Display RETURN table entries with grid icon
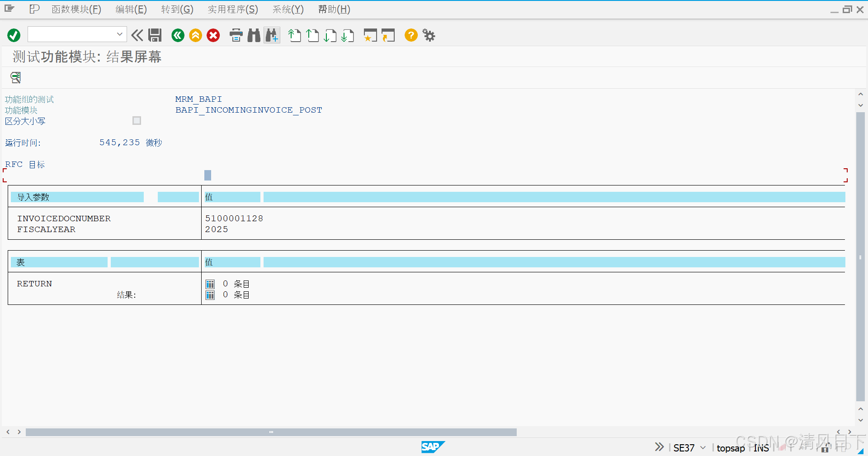This screenshot has width=868, height=456. (x=210, y=284)
